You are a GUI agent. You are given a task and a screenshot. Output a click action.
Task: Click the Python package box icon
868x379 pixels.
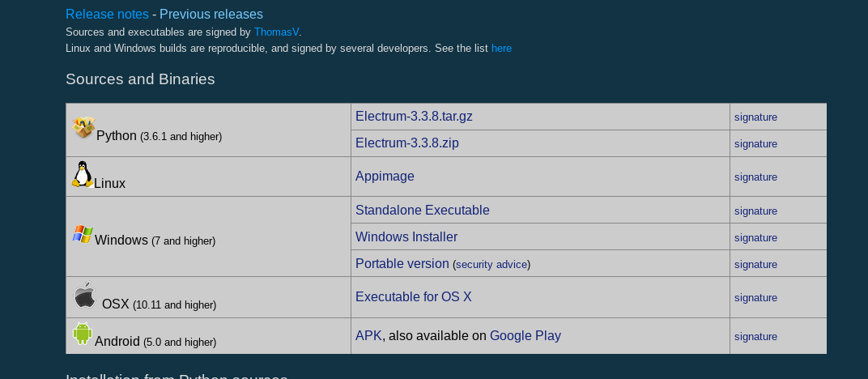pyautogui.click(x=83, y=127)
